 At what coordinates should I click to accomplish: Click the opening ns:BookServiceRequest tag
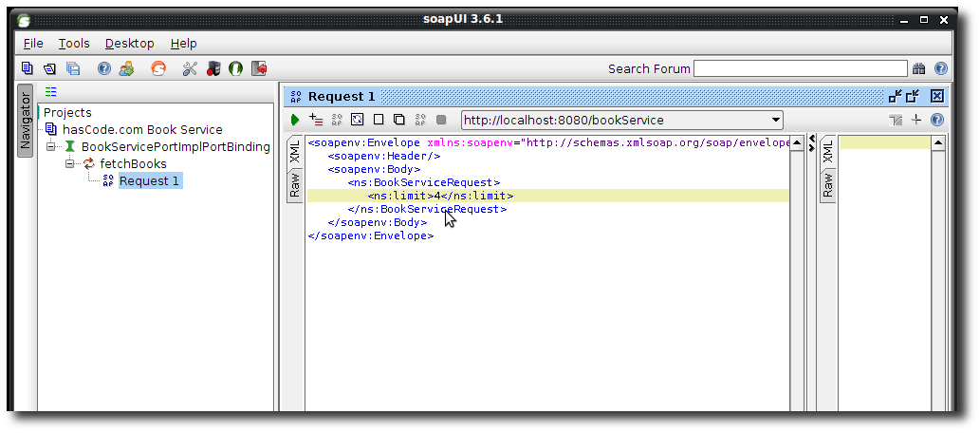[424, 182]
